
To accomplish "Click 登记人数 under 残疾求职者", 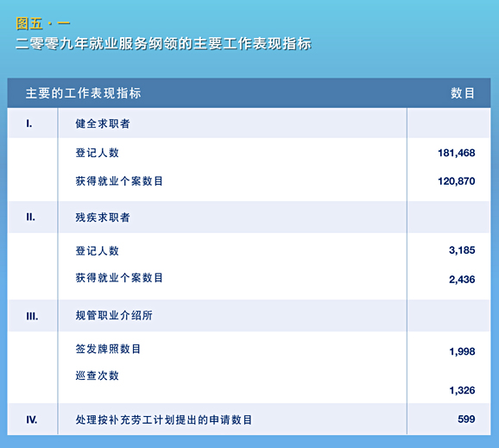I will tap(98, 250).
